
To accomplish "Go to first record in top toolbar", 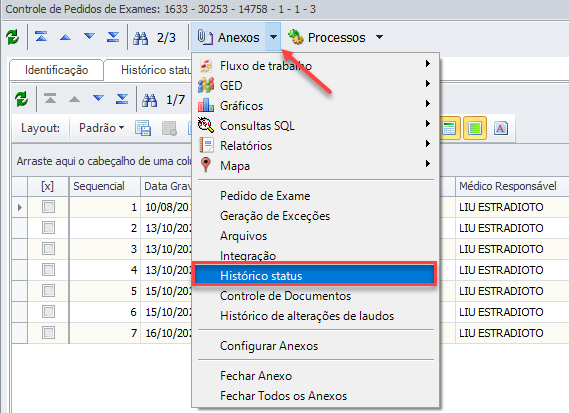I will (x=41, y=37).
